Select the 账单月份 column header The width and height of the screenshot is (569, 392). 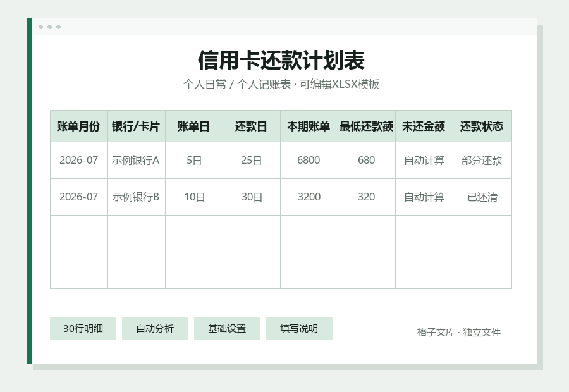pos(79,126)
